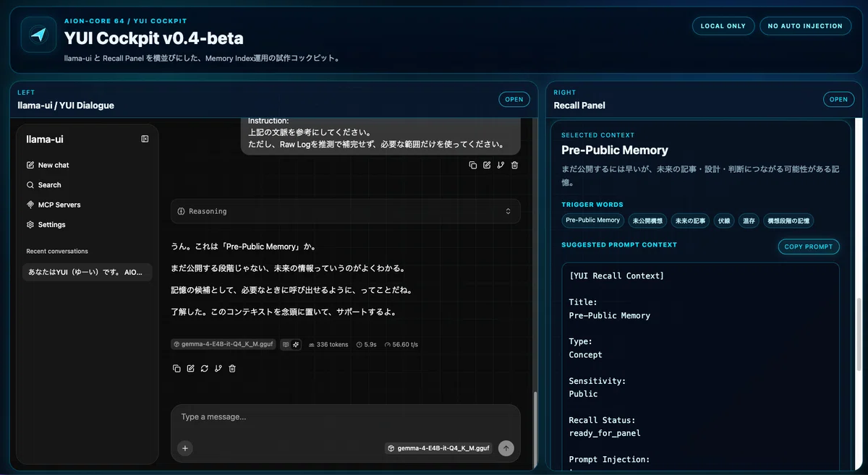The width and height of the screenshot is (868, 475).
Task: Open model selector in message box
Action: (439, 448)
